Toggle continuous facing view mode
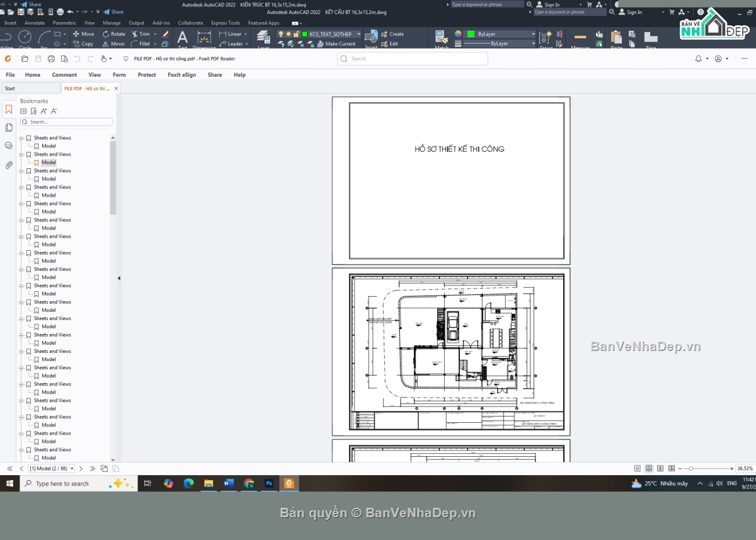This screenshot has width=756, height=540. coord(672,469)
